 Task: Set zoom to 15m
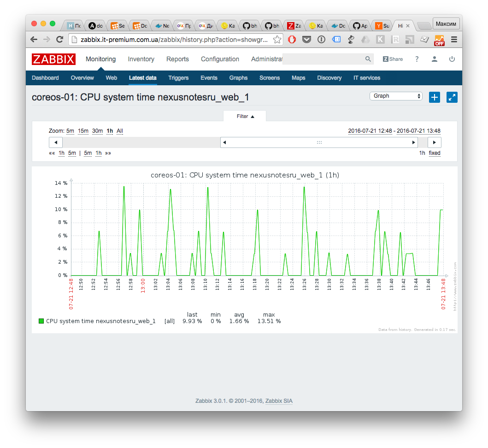pos(83,131)
